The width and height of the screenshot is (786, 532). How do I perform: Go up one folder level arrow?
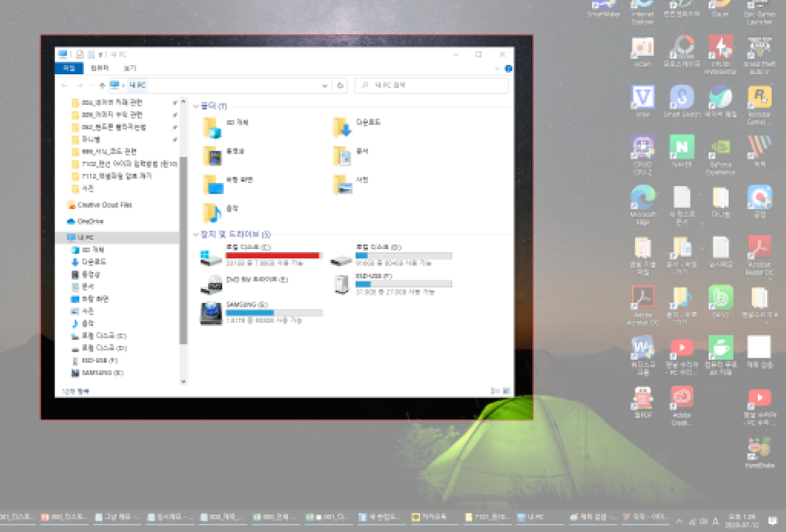pyautogui.click(x=102, y=86)
